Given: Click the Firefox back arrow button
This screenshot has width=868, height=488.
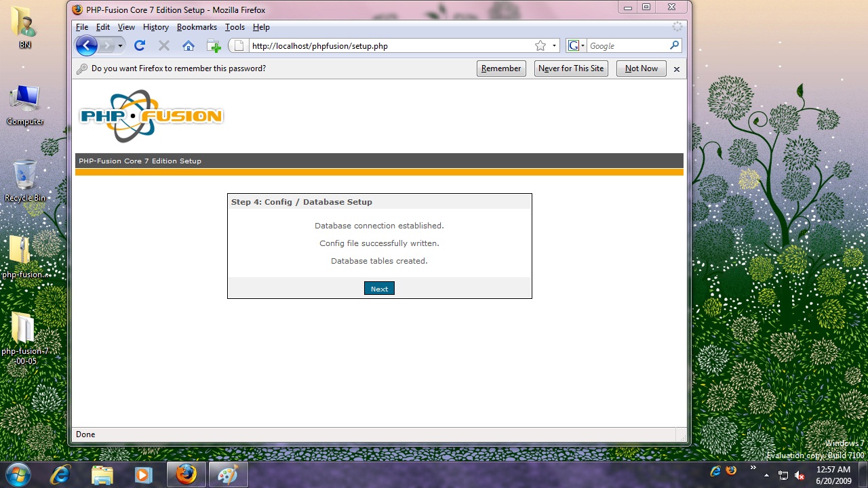Looking at the screenshot, I should tap(87, 45).
